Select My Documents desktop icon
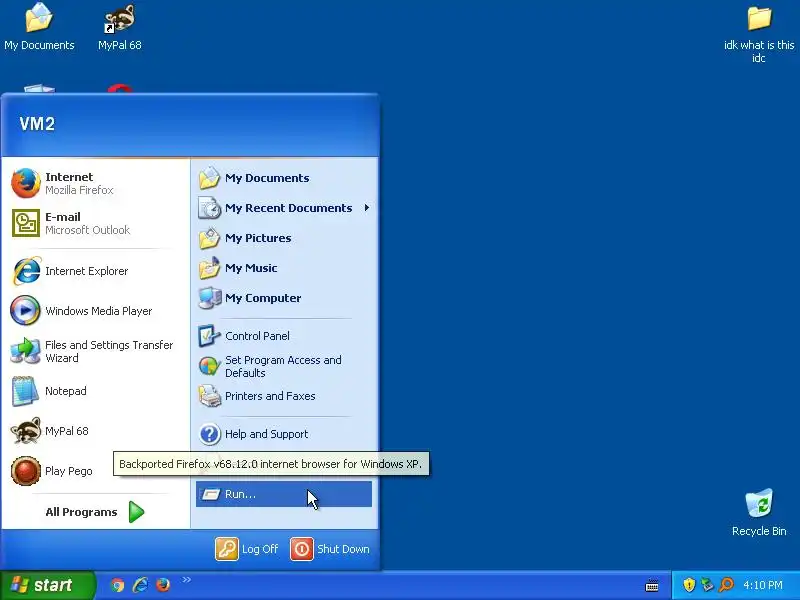 point(39,27)
